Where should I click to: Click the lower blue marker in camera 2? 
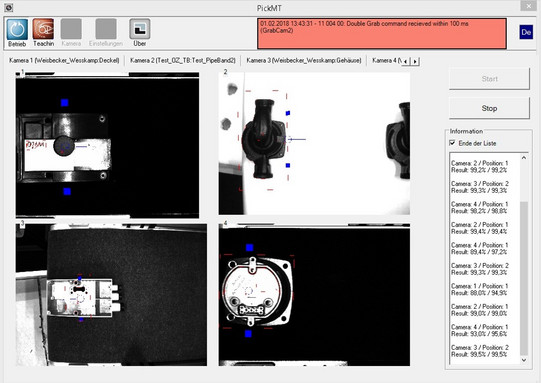(288, 166)
